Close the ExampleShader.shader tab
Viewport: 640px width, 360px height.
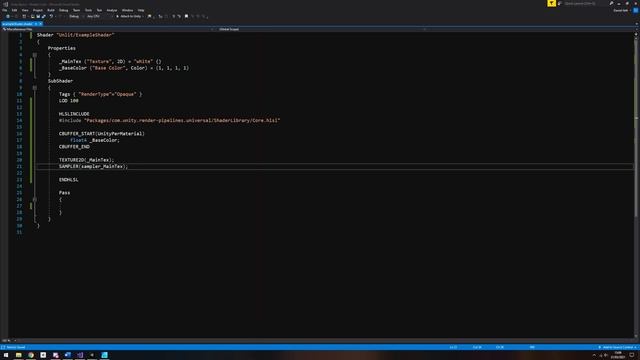pos(40,24)
